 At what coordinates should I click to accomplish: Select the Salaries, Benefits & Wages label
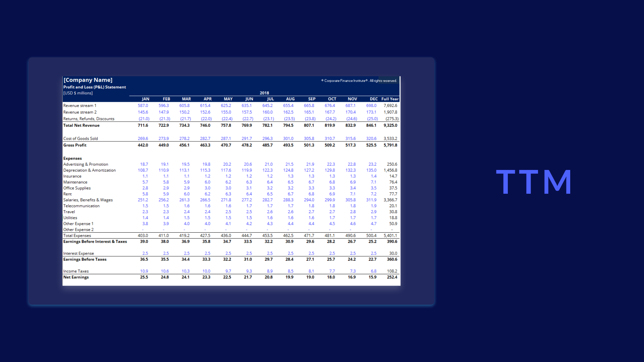point(88,200)
